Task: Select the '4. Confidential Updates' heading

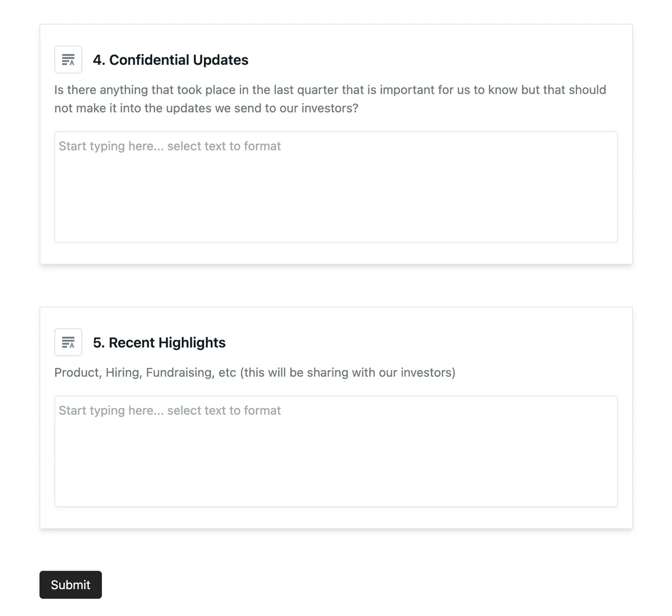Action: 171,60
